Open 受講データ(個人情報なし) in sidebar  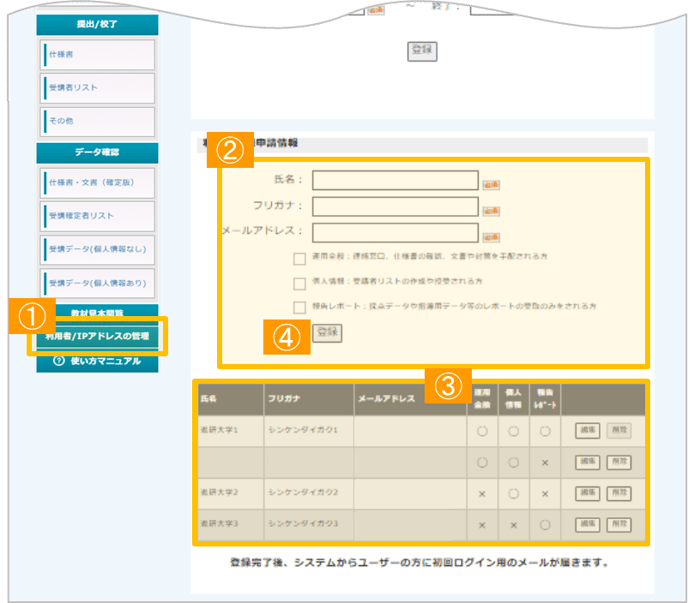(x=98, y=249)
